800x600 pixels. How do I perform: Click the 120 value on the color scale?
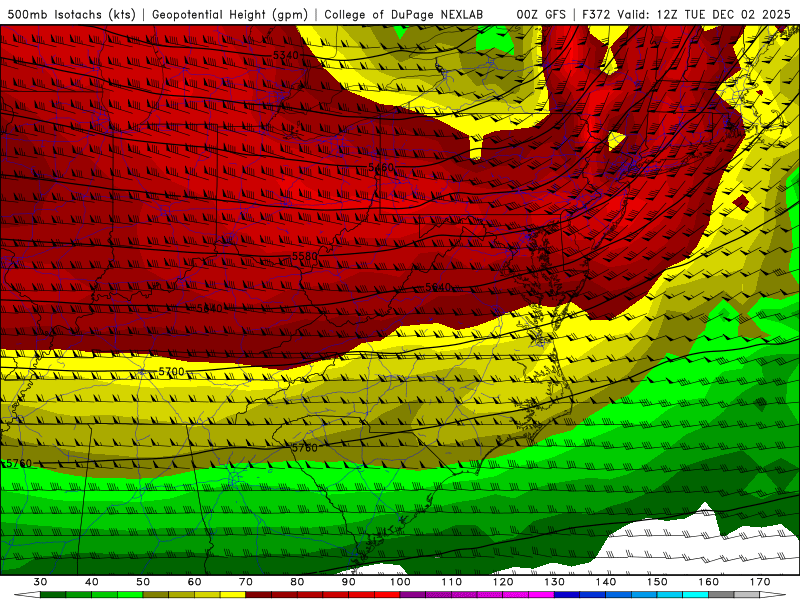point(503,582)
